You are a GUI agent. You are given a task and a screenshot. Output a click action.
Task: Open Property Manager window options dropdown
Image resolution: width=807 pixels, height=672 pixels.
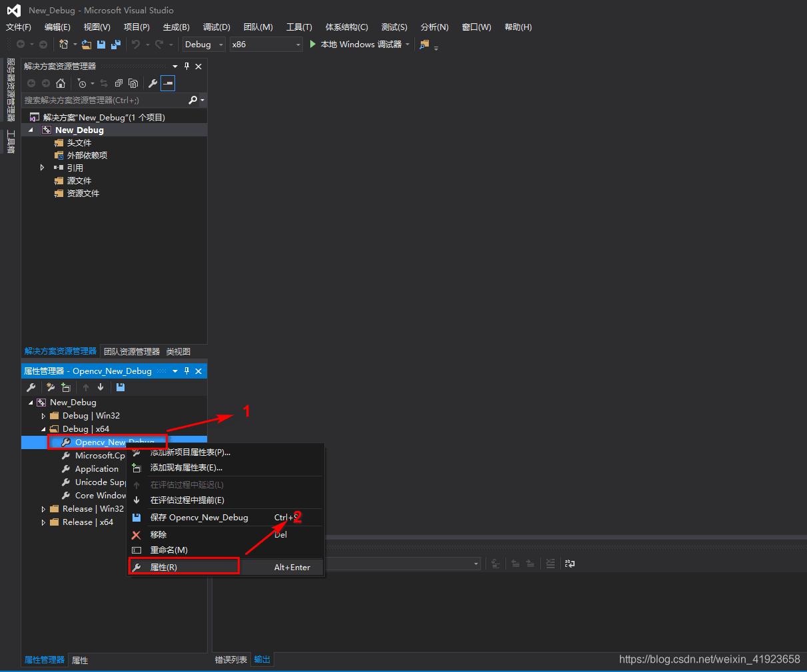[175, 371]
